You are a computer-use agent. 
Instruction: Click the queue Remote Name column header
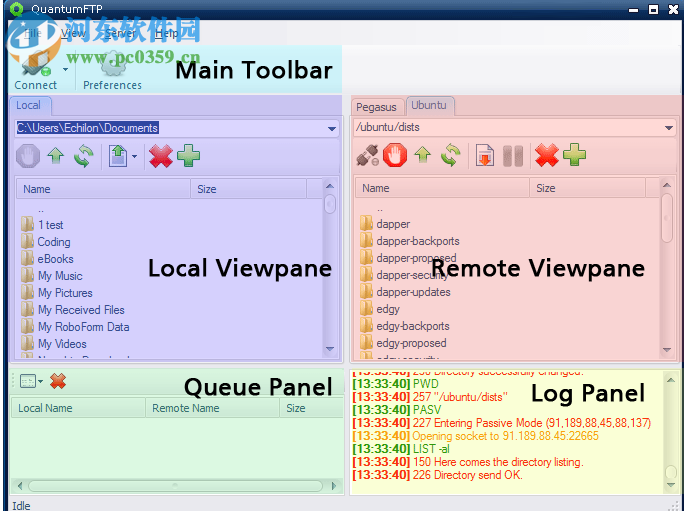(x=212, y=408)
